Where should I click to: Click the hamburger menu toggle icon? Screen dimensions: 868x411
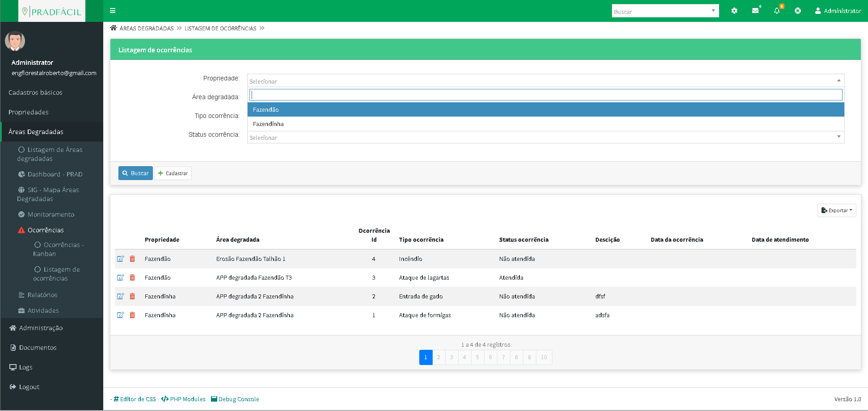(113, 11)
